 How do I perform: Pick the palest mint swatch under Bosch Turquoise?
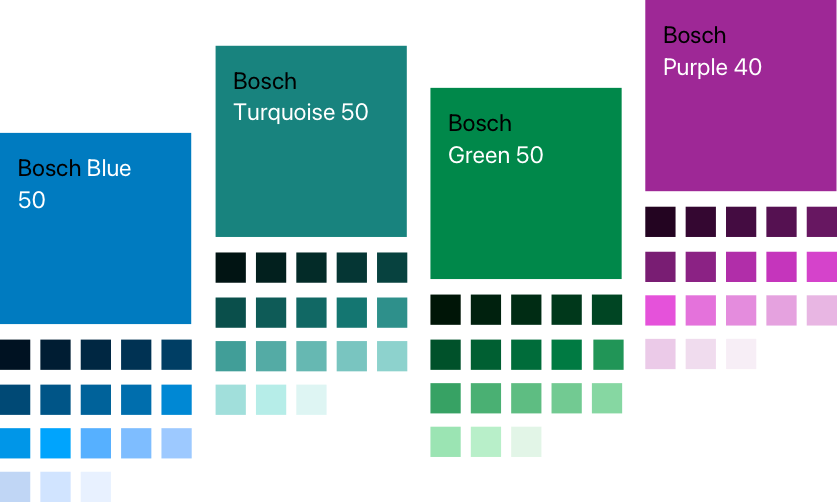311,399
